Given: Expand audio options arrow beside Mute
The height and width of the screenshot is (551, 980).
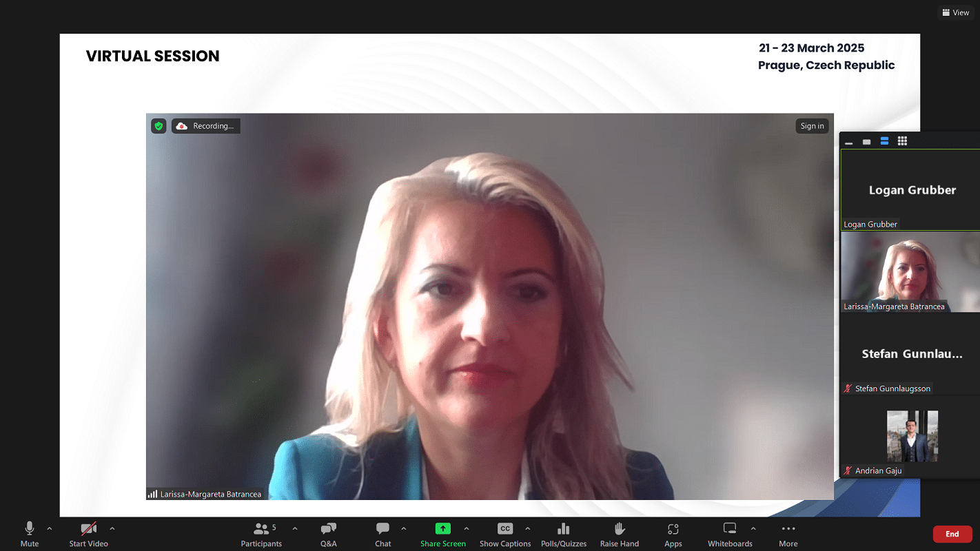Looking at the screenshot, I should (x=49, y=529).
